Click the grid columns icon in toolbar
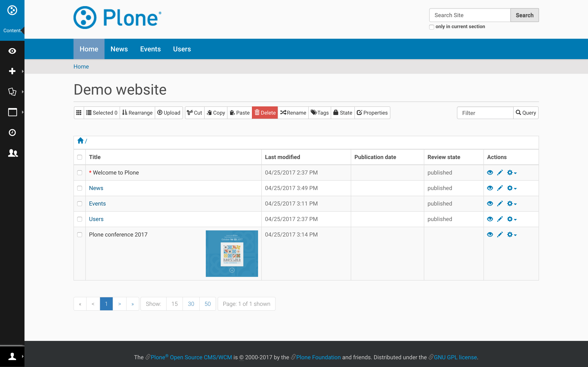Viewport: 588px width, 367px height. [x=79, y=113]
